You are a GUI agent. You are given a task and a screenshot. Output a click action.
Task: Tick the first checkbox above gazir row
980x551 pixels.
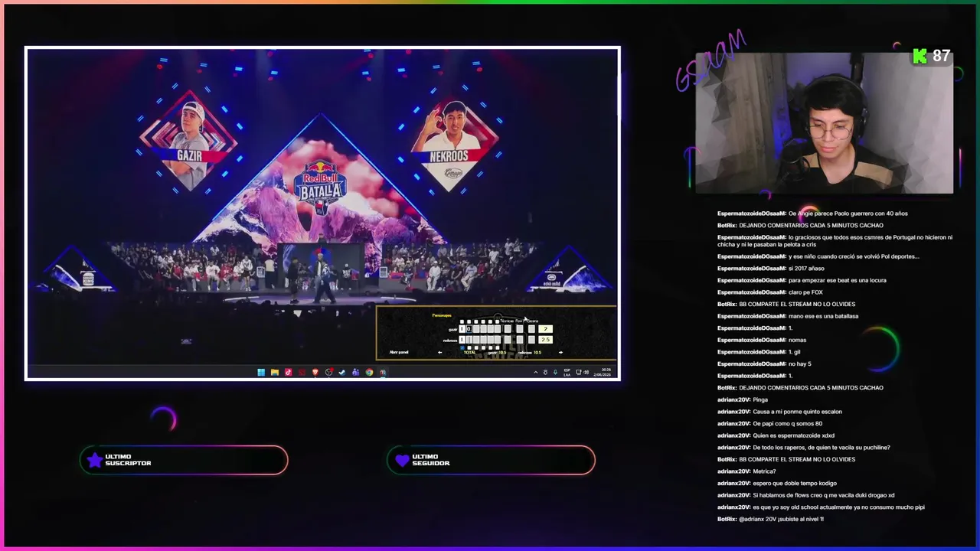pos(461,322)
